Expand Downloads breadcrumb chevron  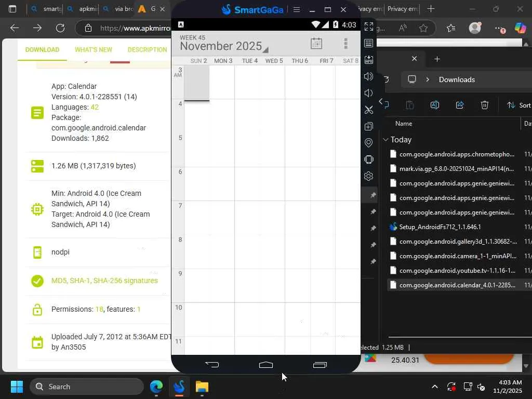[x=428, y=79]
